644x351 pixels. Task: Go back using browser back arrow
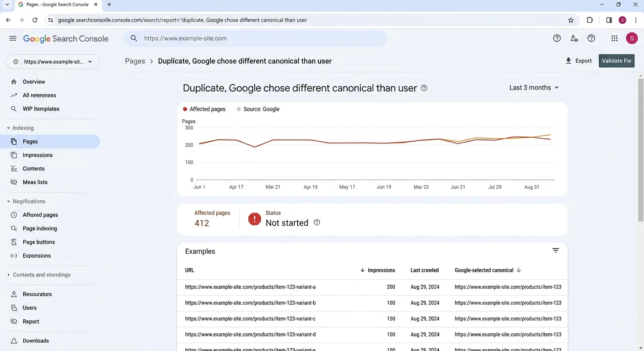point(8,20)
